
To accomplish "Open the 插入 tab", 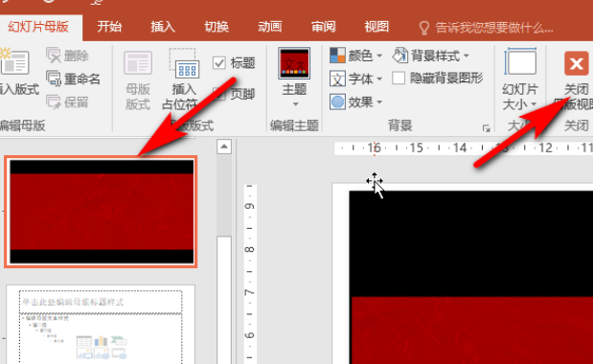I will click(x=163, y=27).
